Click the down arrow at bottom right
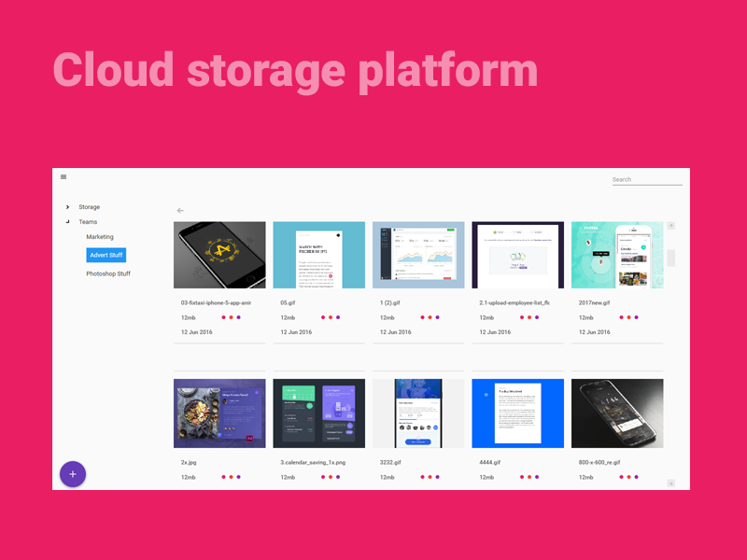The width and height of the screenshot is (747, 560). tap(669, 483)
